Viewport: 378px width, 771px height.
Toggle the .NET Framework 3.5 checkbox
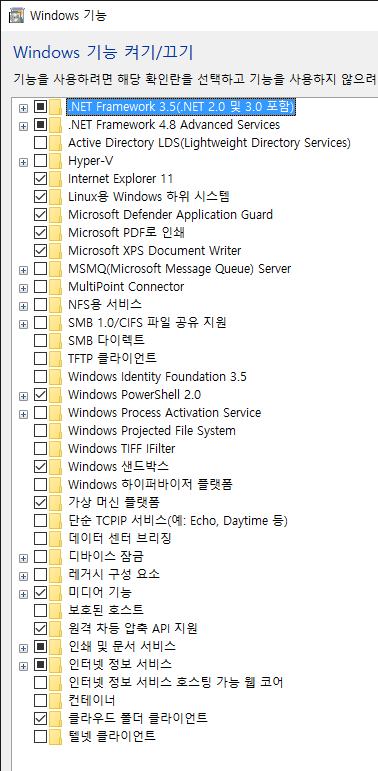(x=40, y=107)
